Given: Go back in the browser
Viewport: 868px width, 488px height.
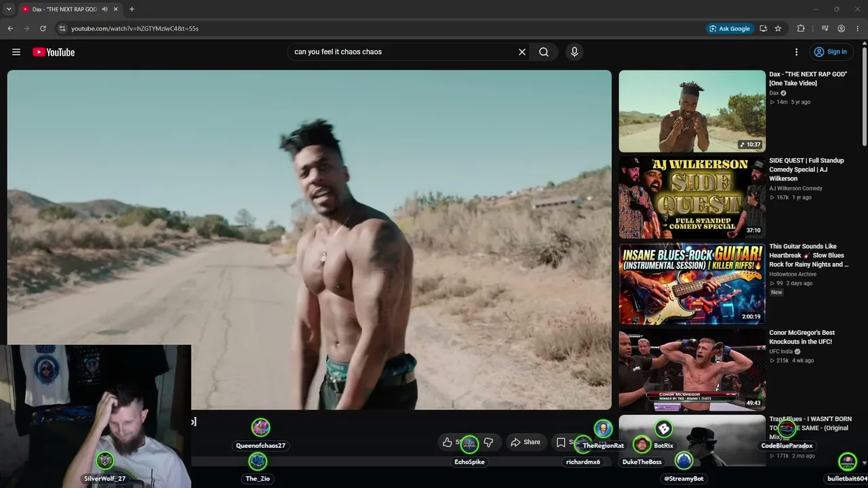Looking at the screenshot, I should click(10, 28).
